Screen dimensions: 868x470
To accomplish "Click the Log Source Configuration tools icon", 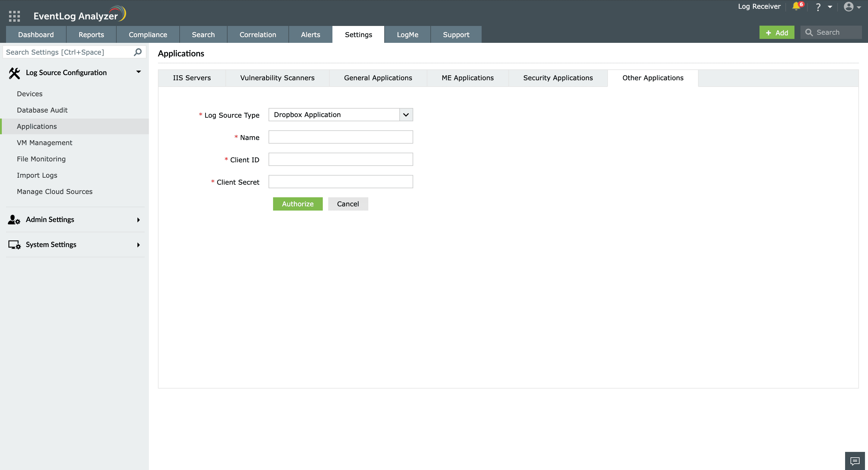I will pyautogui.click(x=14, y=73).
